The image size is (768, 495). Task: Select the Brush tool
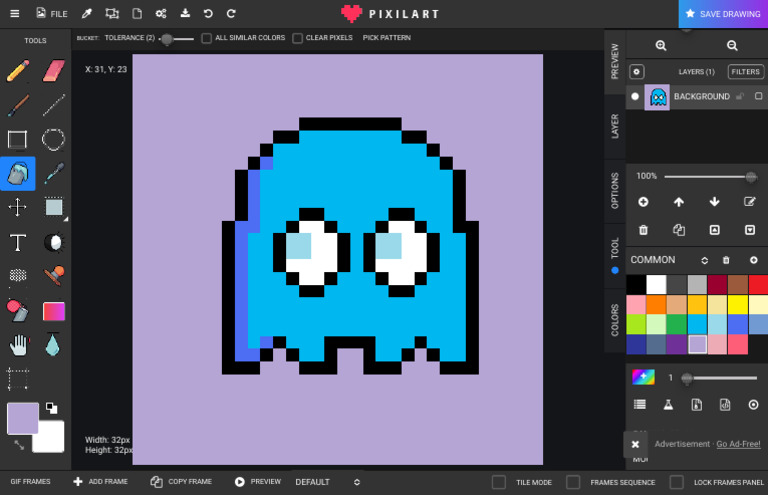[x=18, y=105]
